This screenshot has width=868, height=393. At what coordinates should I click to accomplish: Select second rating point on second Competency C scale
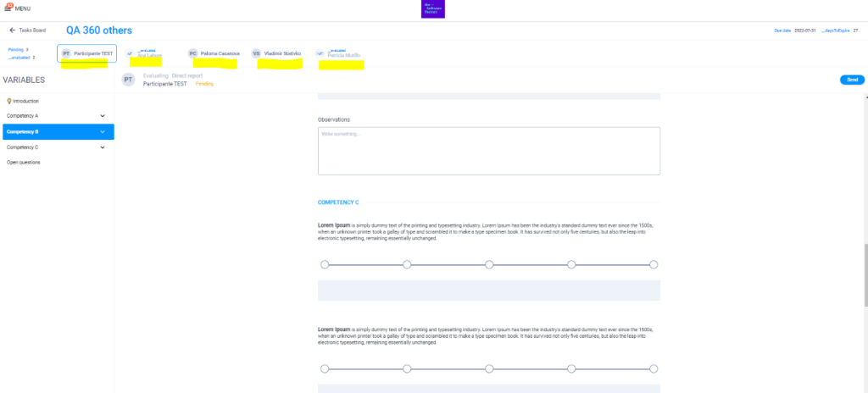(407, 368)
